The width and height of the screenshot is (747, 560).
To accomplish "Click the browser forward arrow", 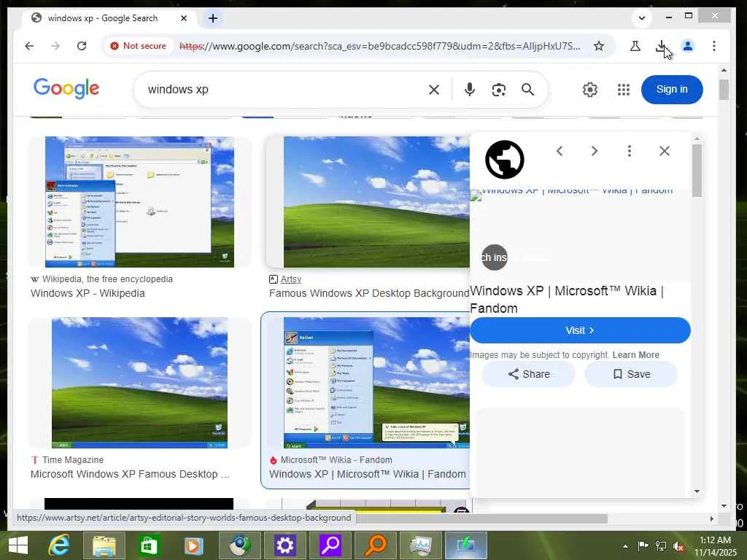I will [55, 46].
